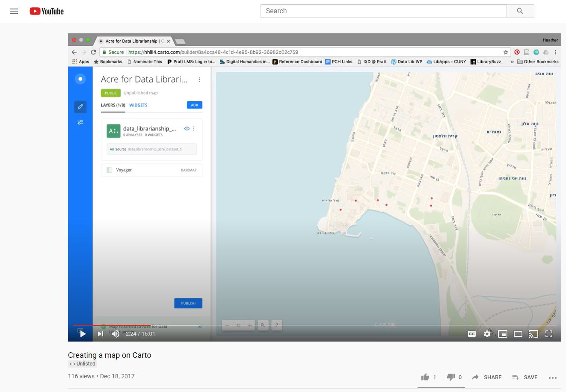
Task: Mute the video using the volume icon
Action: (x=115, y=333)
